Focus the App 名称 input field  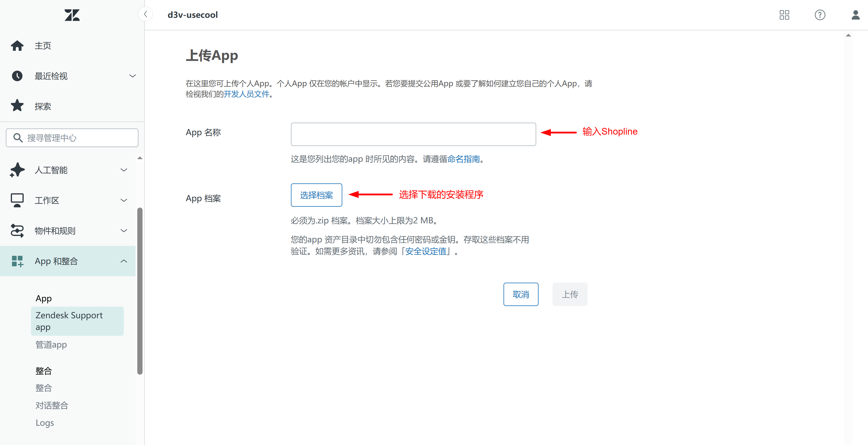pyautogui.click(x=413, y=134)
